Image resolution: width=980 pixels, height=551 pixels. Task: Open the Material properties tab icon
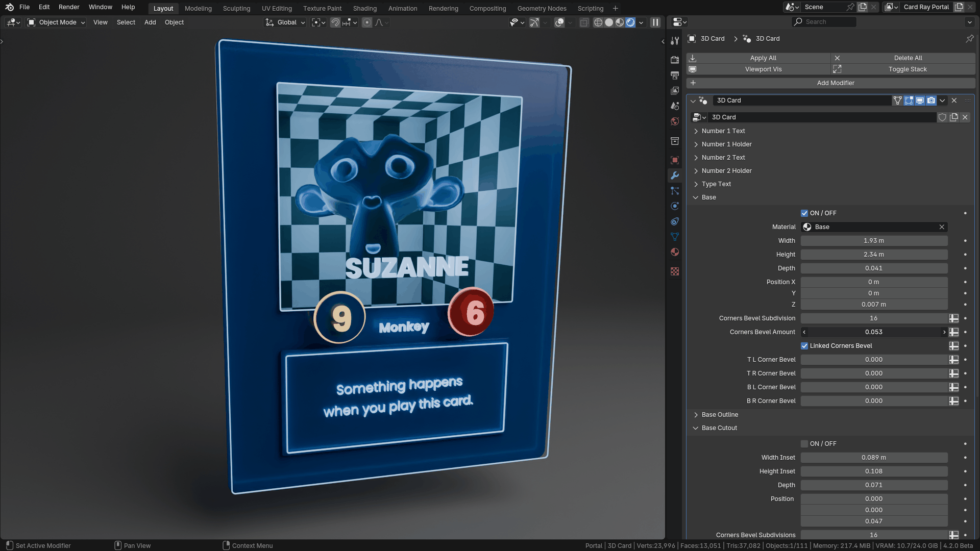tap(675, 252)
